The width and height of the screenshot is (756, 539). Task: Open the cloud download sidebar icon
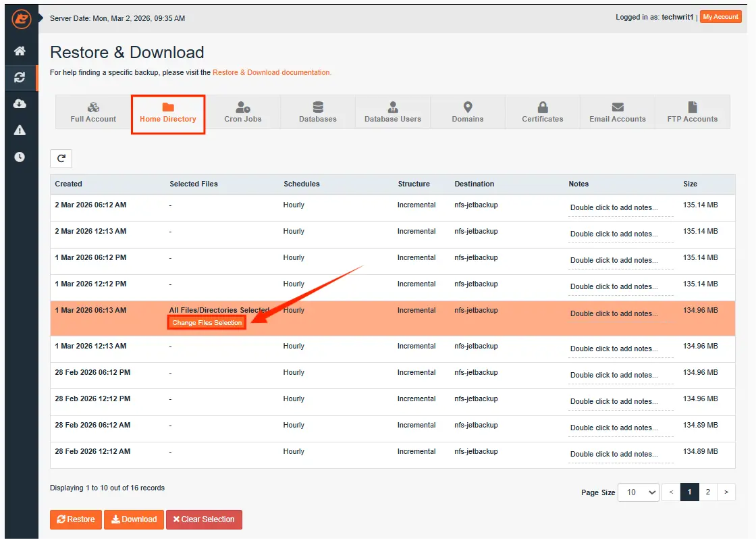[20, 104]
